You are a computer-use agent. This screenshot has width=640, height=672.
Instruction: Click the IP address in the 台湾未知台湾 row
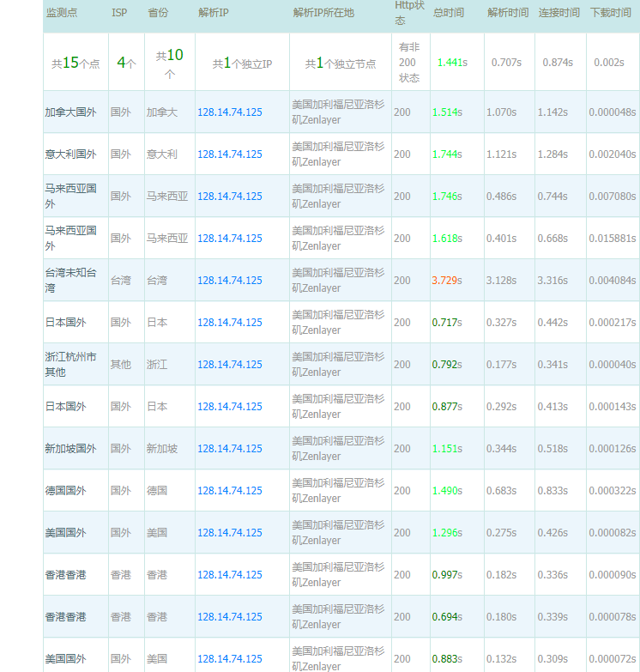(230, 281)
